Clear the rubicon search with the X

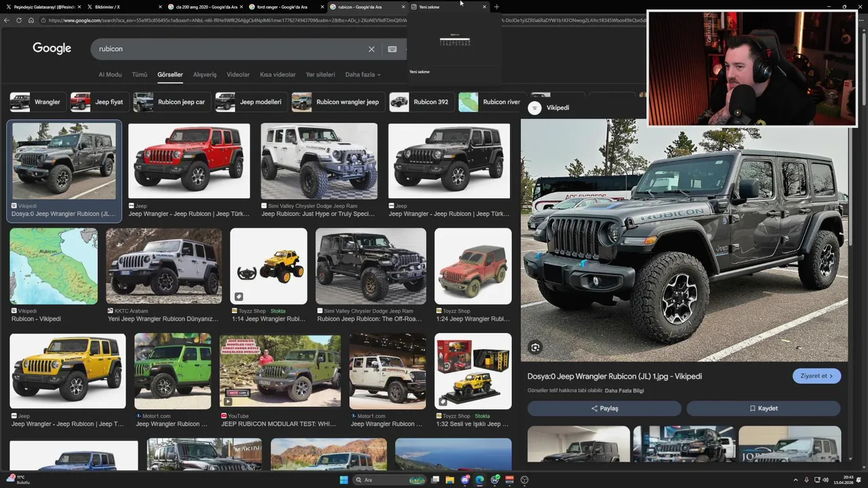[372, 49]
